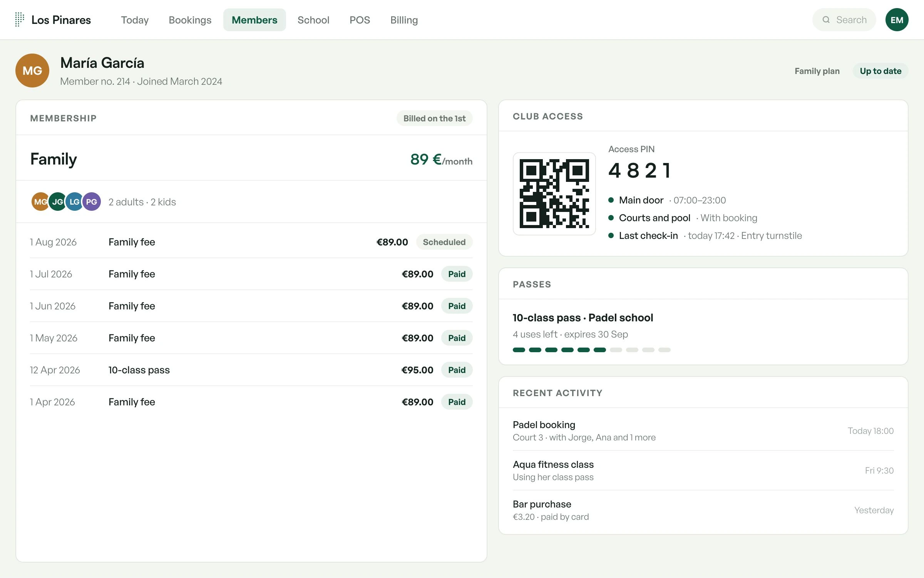Image resolution: width=924 pixels, height=578 pixels.
Task: Click the Paid badge for 1 Apr 2026
Action: [x=457, y=402]
